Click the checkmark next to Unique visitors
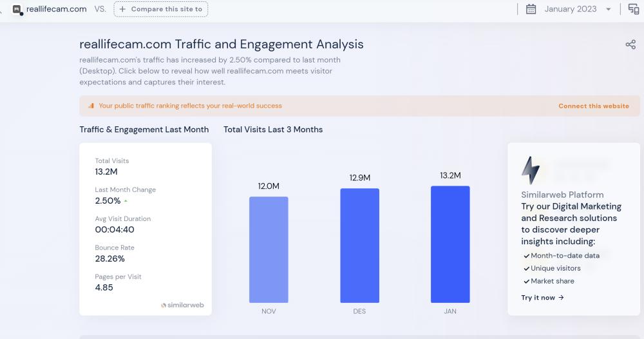The height and width of the screenshot is (339, 644). (526, 269)
